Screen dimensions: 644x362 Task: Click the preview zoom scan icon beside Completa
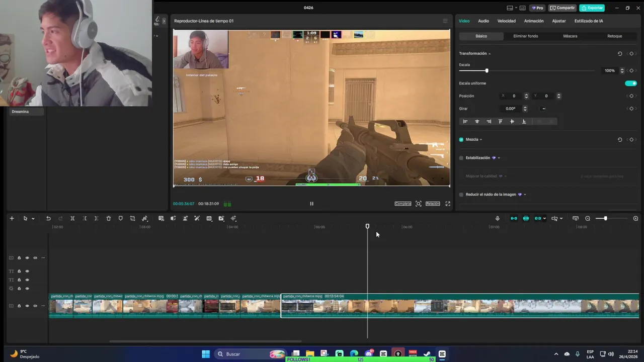point(418,204)
